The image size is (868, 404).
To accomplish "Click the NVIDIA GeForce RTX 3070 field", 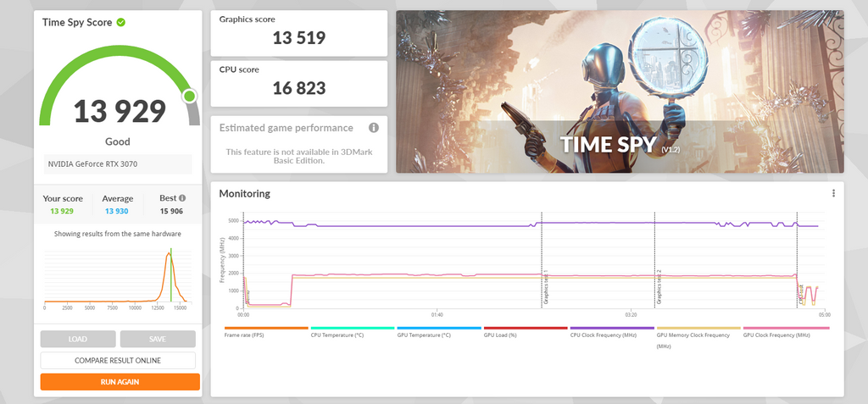I will pyautogui.click(x=118, y=163).
